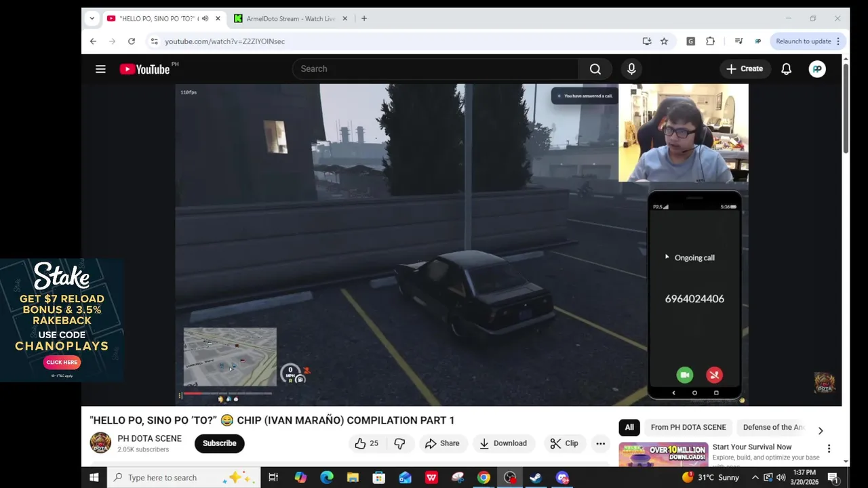Open YouTube notifications bell

pos(787,68)
